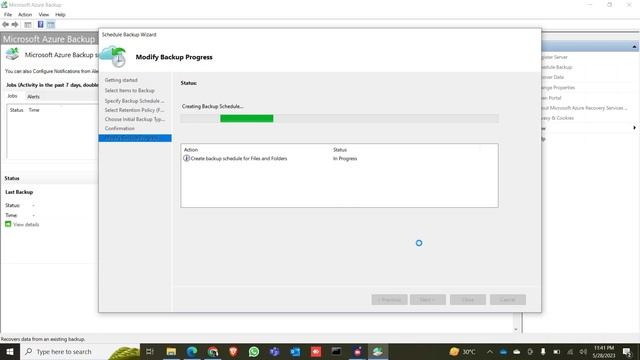The width and height of the screenshot is (640, 360).
Task: Open the blue Help icon in the toolbar
Action: coord(40,24)
